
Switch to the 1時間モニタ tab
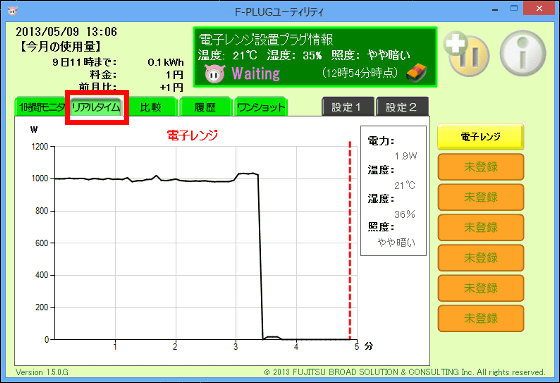coord(40,107)
